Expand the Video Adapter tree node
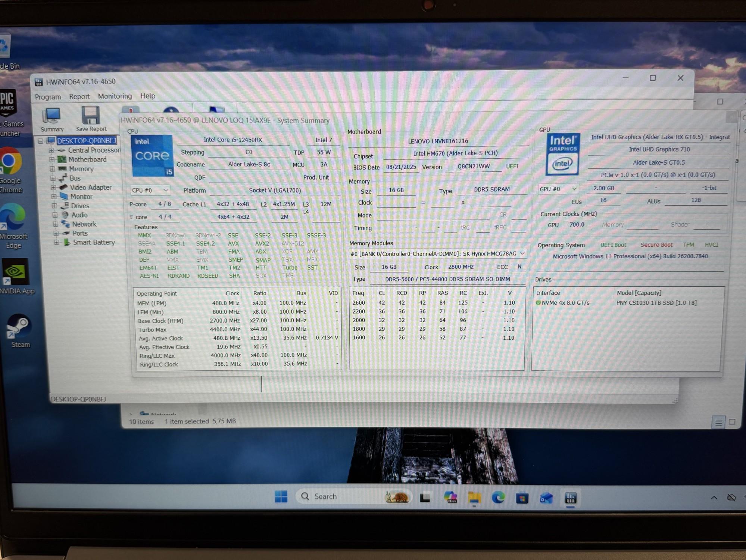The image size is (746, 560). coord(53,187)
